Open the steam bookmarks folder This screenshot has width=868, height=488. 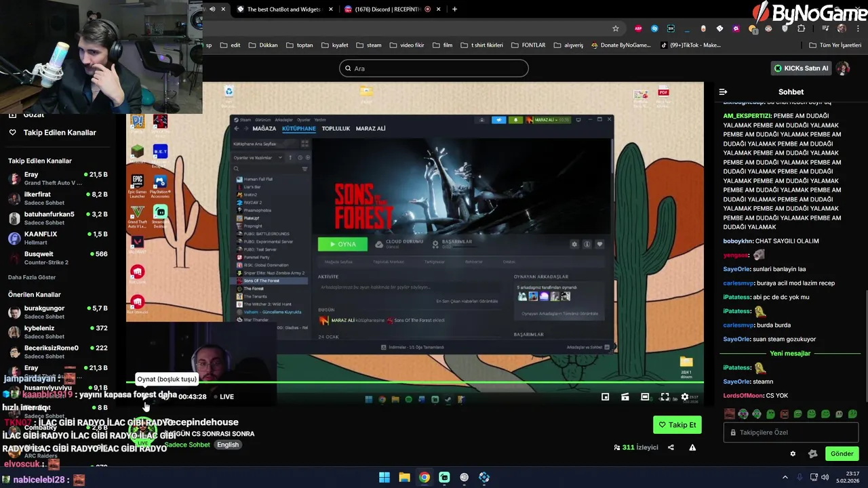point(369,45)
